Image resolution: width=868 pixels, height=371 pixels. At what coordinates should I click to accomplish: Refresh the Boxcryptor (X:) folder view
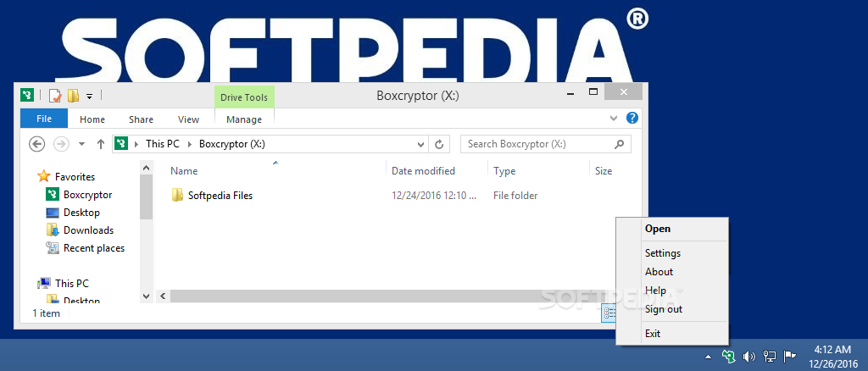(439, 144)
